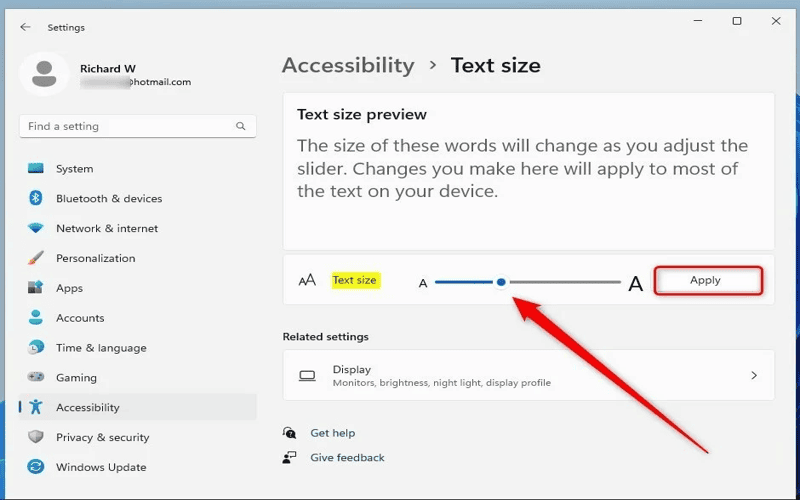The width and height of the screenshot is (800, 500).
Task: Choose the Network & internet wifi icon
Action: click(36, 228)
